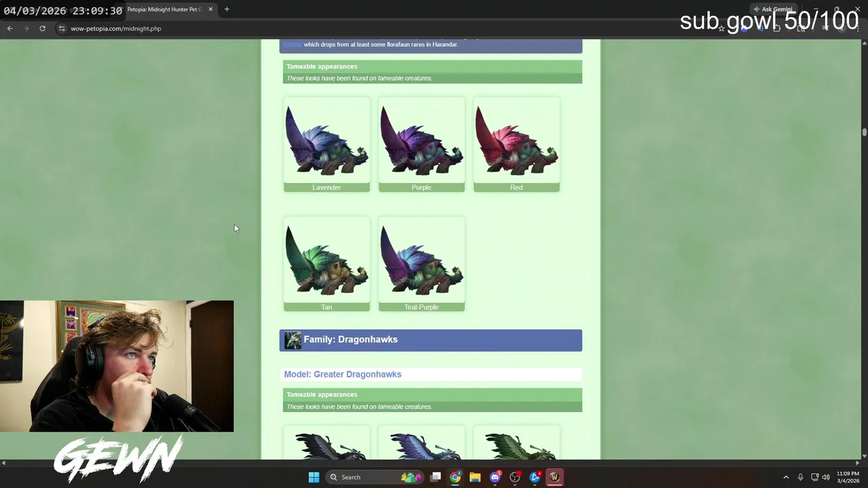Select the Petopia Midnight Hunter Pet tab
The image size is (868, 488).
(165, 9)
